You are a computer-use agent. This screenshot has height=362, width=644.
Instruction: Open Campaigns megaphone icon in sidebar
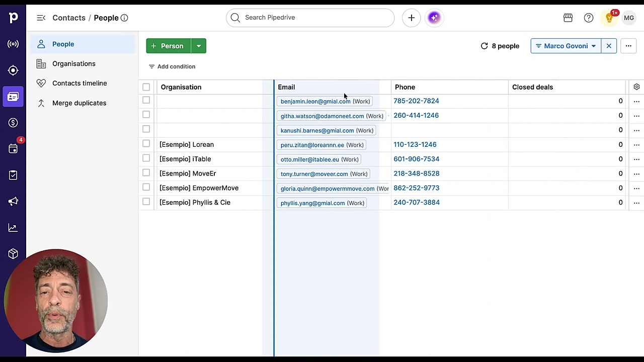pyautogui.click(x=13, y=201)
